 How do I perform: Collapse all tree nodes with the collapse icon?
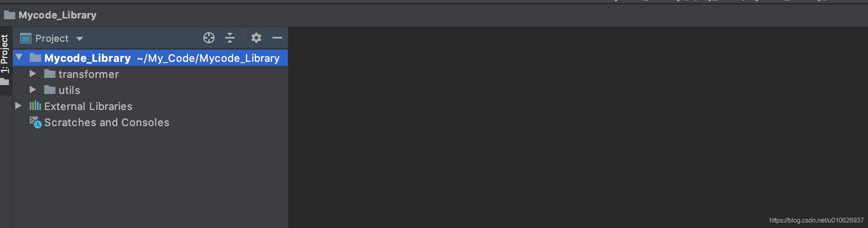click(230, 38)
